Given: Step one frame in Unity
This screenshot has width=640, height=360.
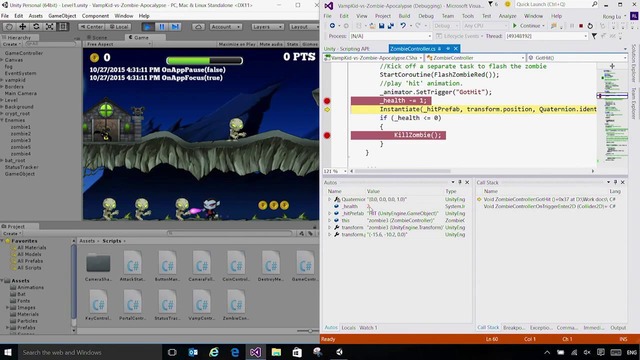Looking at the screenshot, I should pos(175,27).
